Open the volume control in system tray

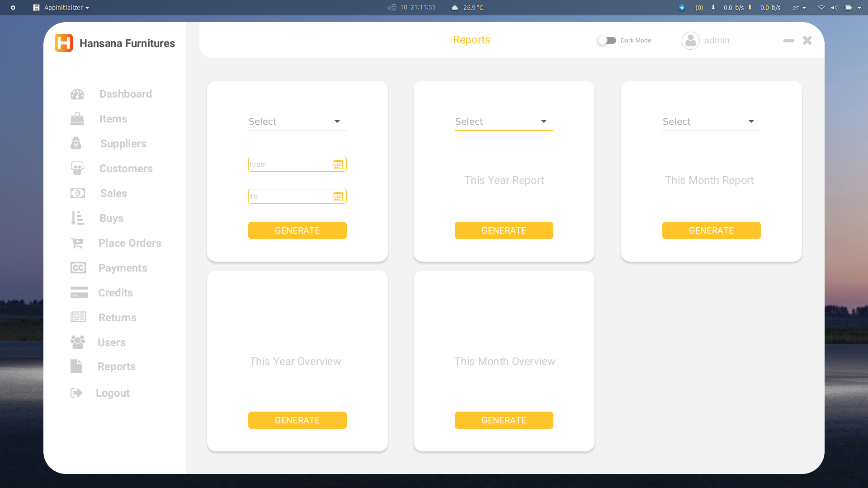point(834,8)
